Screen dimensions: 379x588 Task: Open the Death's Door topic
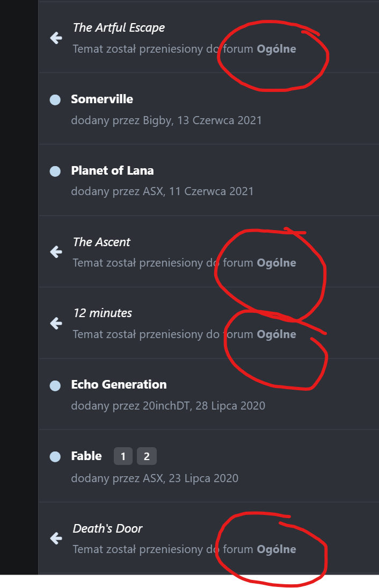click(x=107, y=528)
